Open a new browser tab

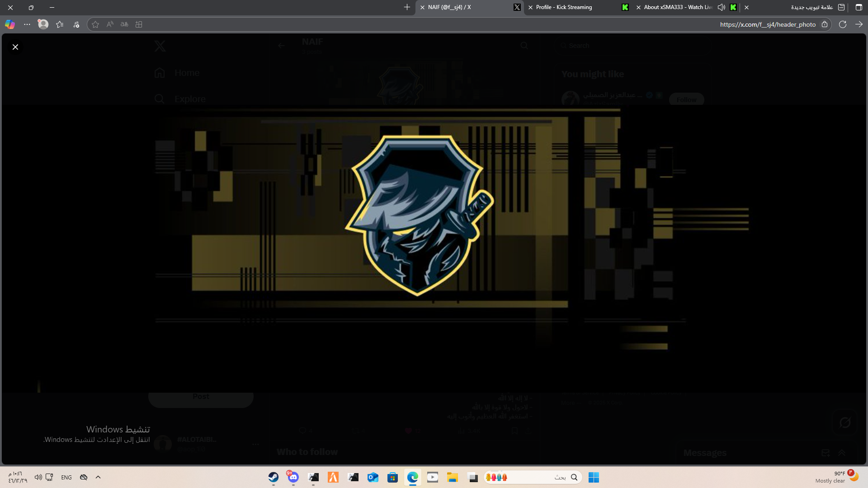[407, 7]
